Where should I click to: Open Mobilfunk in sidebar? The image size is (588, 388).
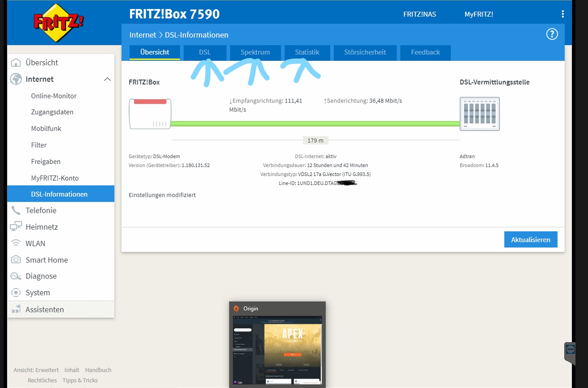tap(46, 129)
